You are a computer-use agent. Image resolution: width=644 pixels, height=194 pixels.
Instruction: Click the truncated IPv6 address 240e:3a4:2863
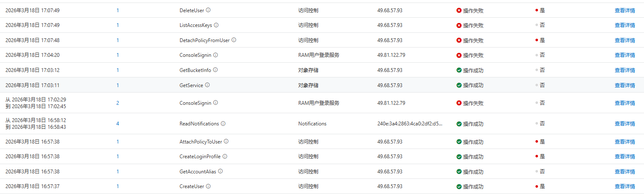pyautogui.click(x=410, y=124)
